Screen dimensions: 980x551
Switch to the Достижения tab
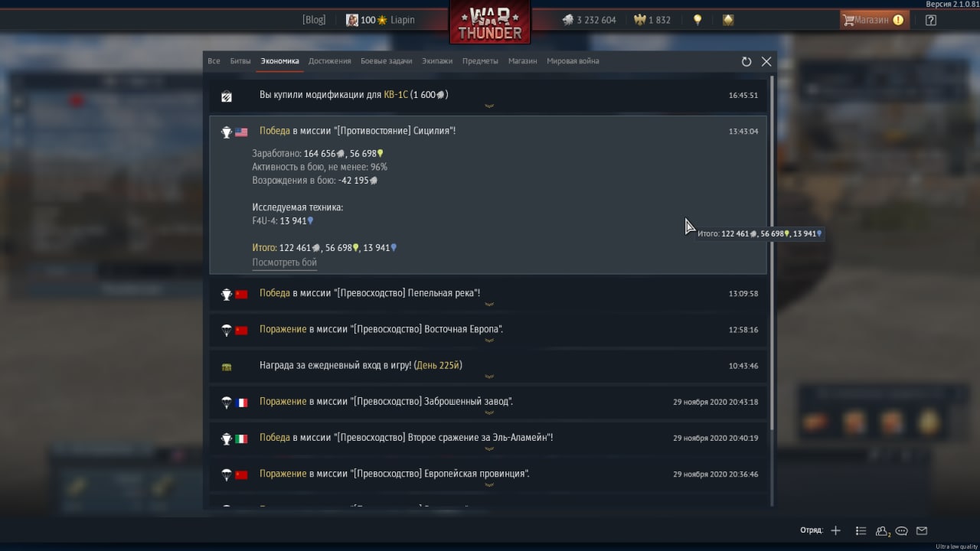[x=330, y=61]
